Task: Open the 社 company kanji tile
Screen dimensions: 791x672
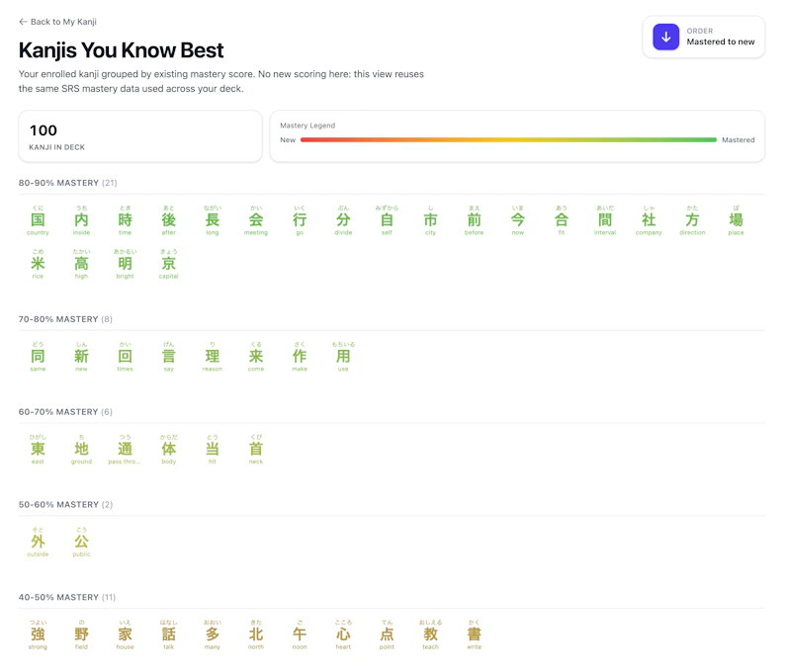Action: (x=649, y=220)
